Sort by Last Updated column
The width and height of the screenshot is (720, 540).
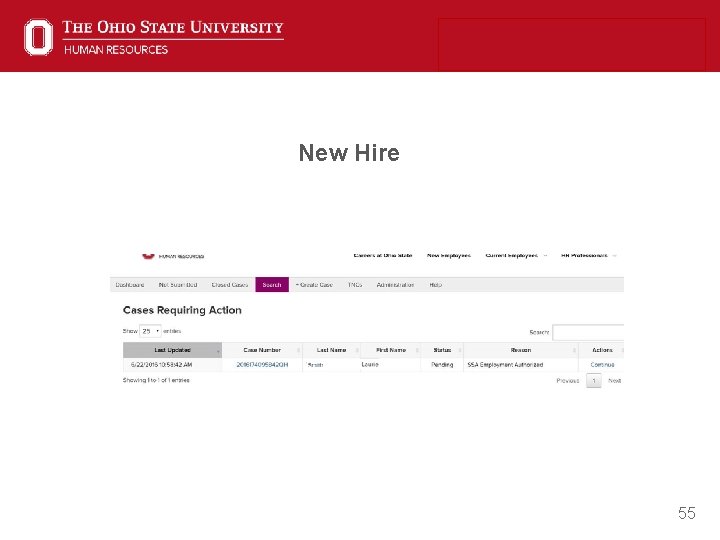tap(172, 350)
